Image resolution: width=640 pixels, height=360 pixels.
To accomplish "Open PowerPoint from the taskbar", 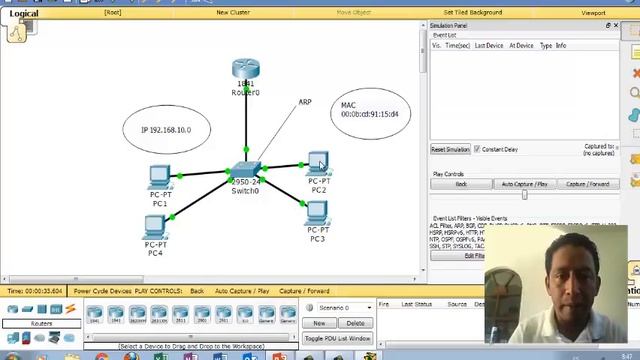I will tap(279, 357).
